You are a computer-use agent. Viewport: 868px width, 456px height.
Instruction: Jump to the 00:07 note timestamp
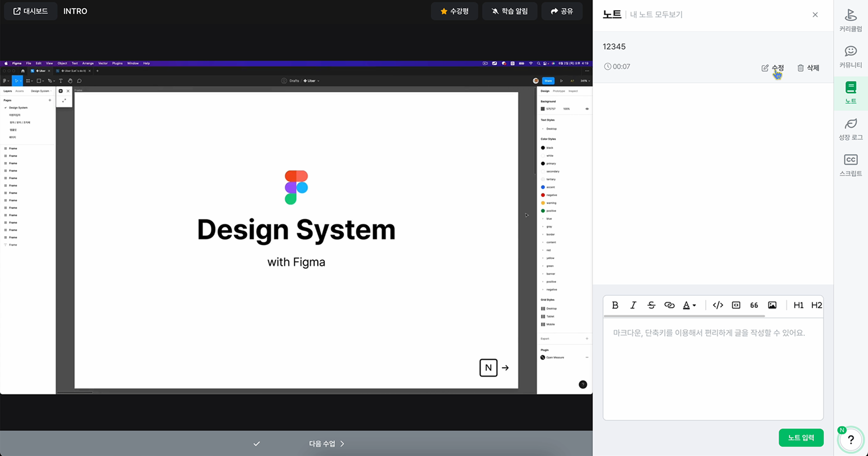point(617,66)
